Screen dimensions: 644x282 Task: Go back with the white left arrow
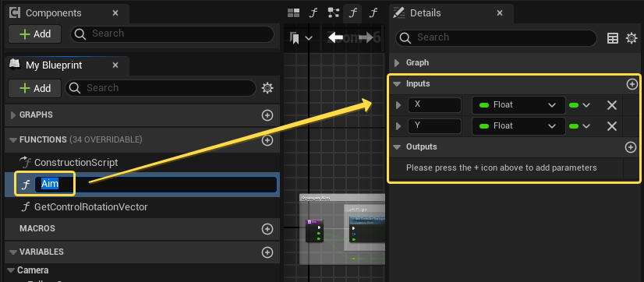pyautogui.click(x=335, y=37)
